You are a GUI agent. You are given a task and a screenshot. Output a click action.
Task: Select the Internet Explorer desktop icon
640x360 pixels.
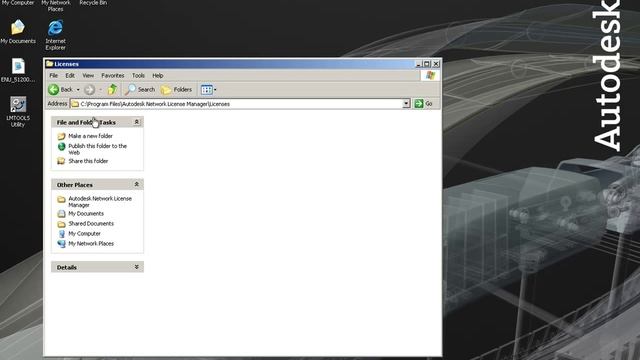(56, 35)
